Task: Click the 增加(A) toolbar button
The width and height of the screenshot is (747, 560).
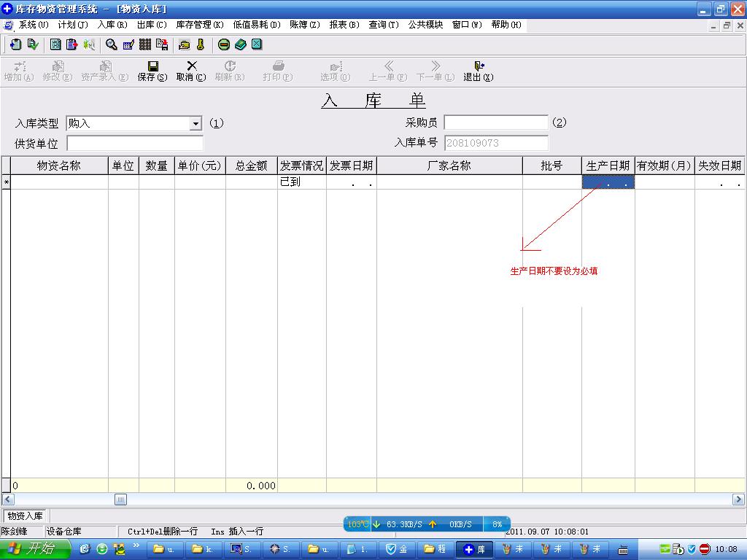Action: [x=19, y=71]
